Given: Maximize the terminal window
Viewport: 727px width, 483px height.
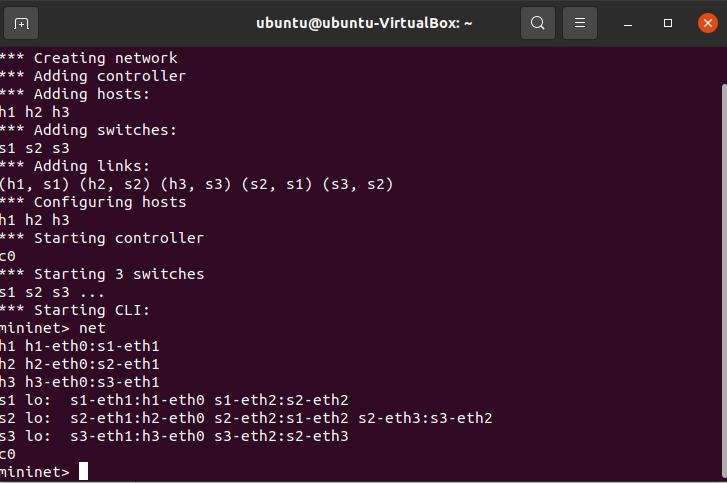Looking at the screenshot, I should pos(668,23).
